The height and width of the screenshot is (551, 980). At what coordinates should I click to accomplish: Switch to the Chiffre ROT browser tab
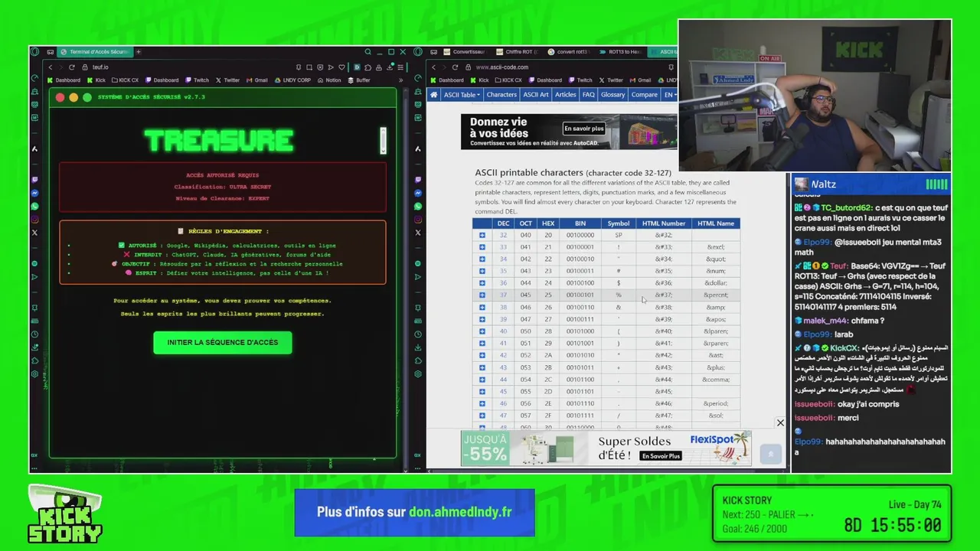(517, 52)
